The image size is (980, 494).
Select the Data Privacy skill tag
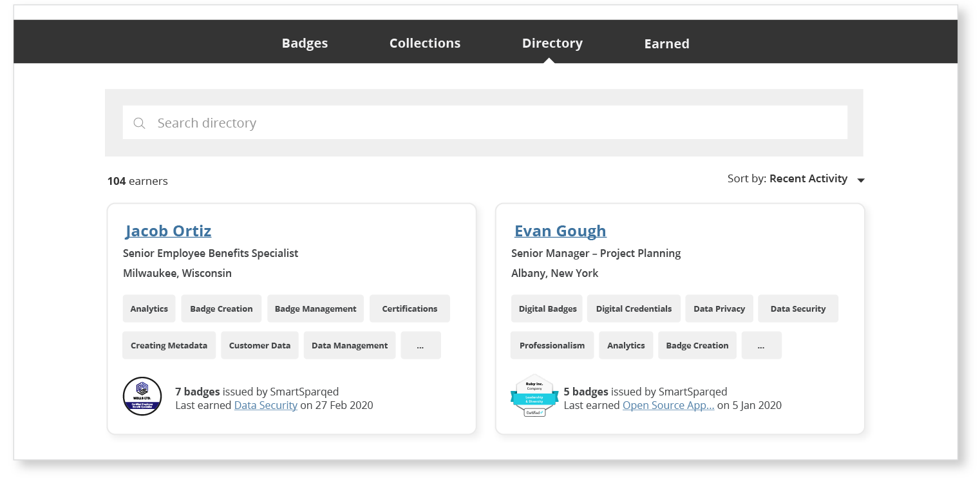pyautogui.click(x=719, y=308)
